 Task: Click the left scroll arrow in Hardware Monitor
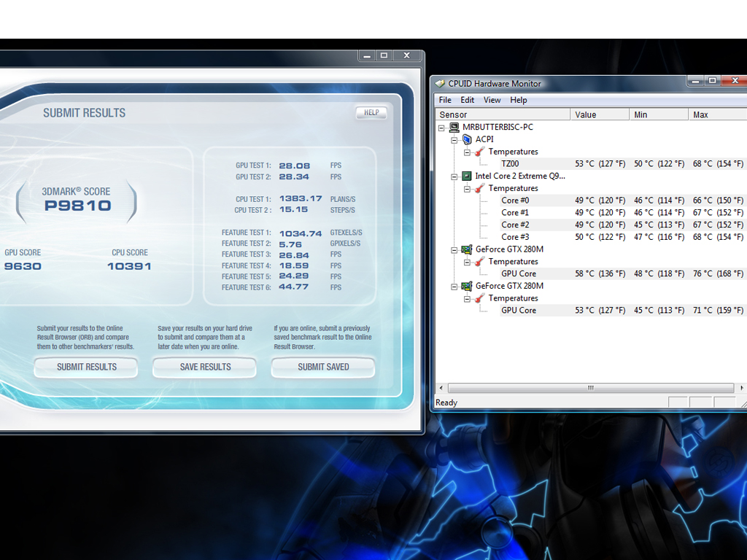tap(441, 388)
